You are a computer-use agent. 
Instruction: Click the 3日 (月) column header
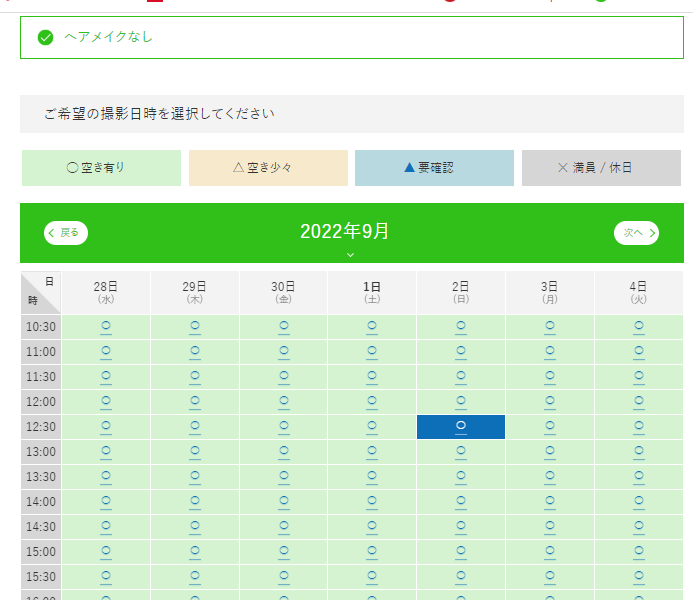coord(549,292)
